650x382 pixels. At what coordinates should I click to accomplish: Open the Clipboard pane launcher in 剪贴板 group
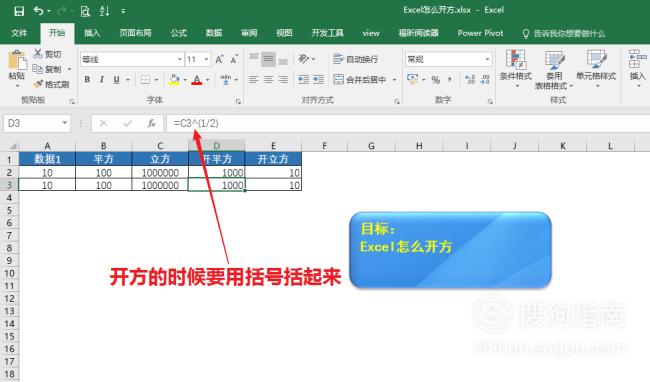coord(72,101)
